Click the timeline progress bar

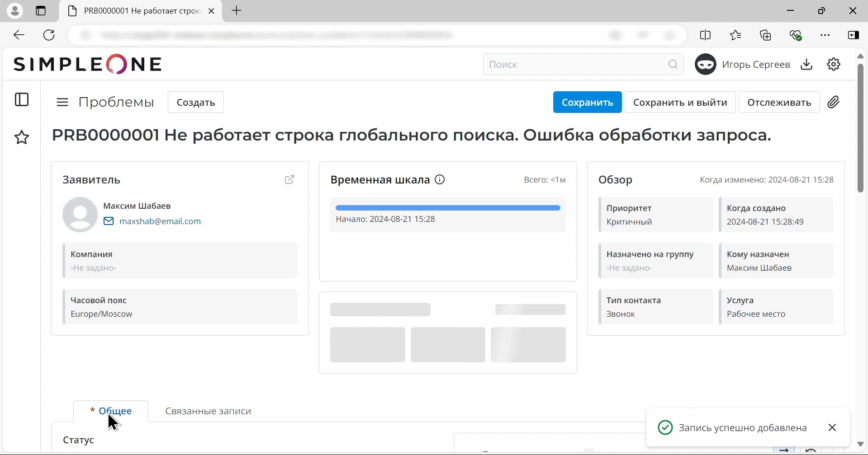pyautogui.click(x=447, y=207)
